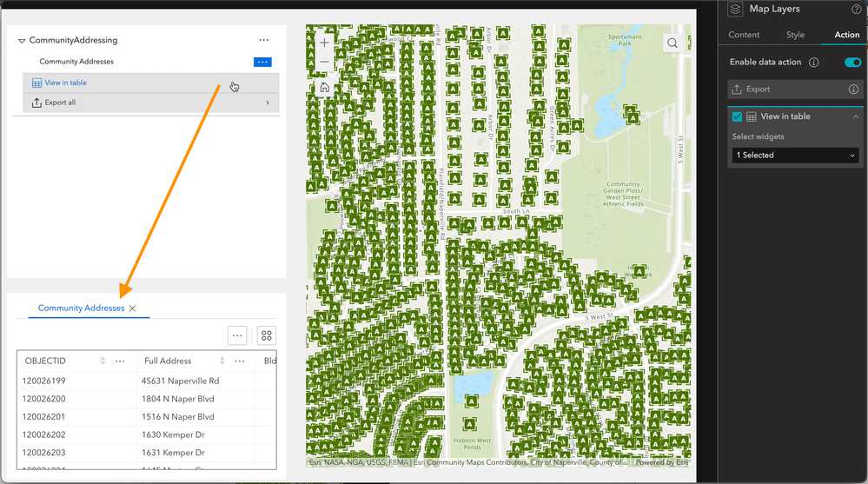Click the Export data action row
The image size is (868, 484).
pos(795,90)
